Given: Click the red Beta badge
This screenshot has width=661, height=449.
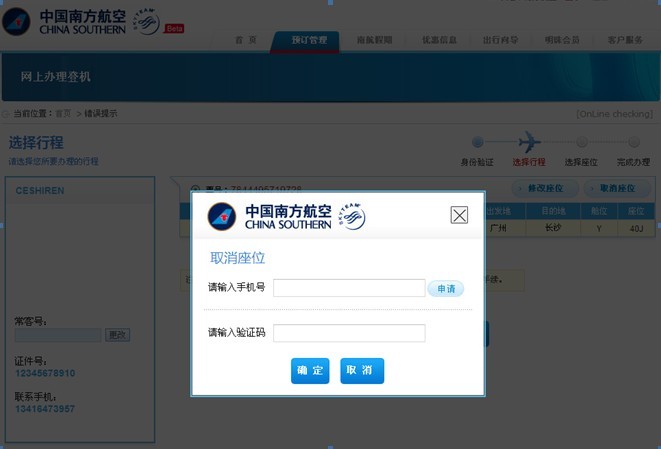Looking at the screenshot, I should coord(174,28).
